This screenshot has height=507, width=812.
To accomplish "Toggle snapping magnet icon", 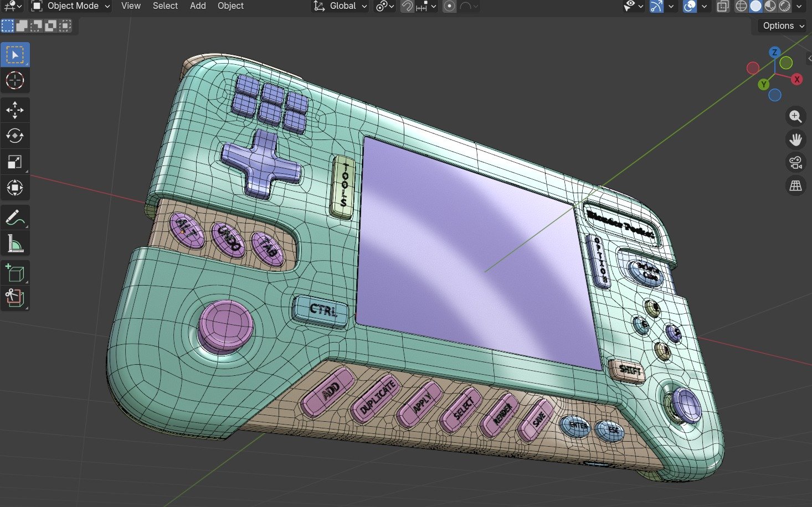I will point(407,6).
